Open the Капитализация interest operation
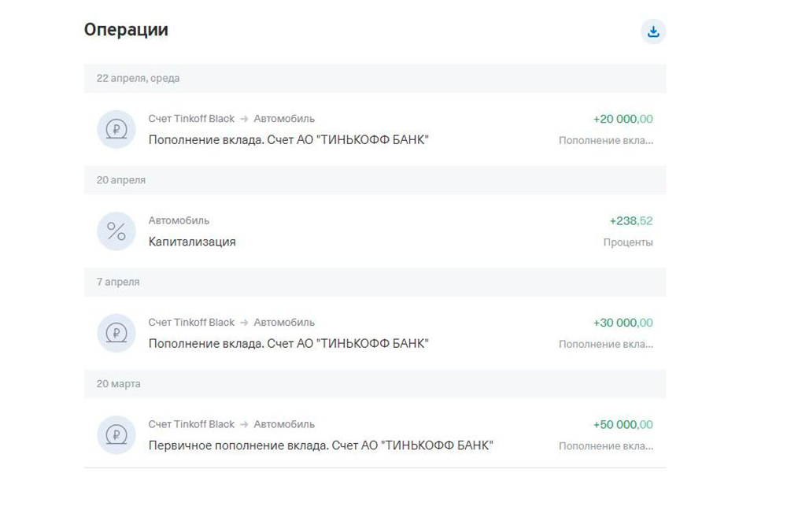The width and height of the screenshot is (787, 532). [x=375, y=231]
